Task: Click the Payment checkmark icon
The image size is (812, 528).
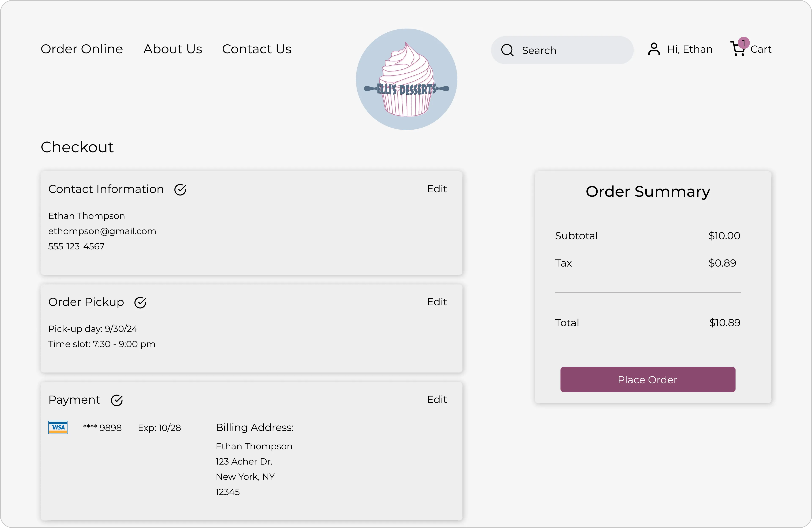Action: tap(117, 400)
